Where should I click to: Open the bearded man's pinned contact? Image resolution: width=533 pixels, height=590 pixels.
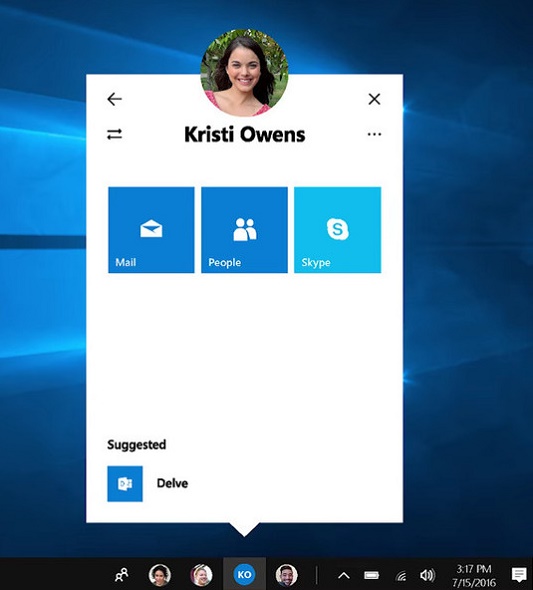[286, 575]
